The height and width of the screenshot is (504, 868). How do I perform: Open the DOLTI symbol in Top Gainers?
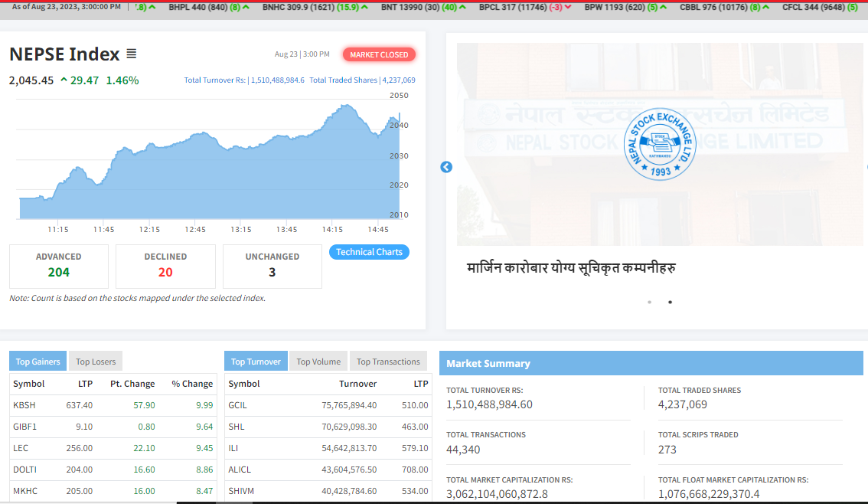[x=25, y=470]
